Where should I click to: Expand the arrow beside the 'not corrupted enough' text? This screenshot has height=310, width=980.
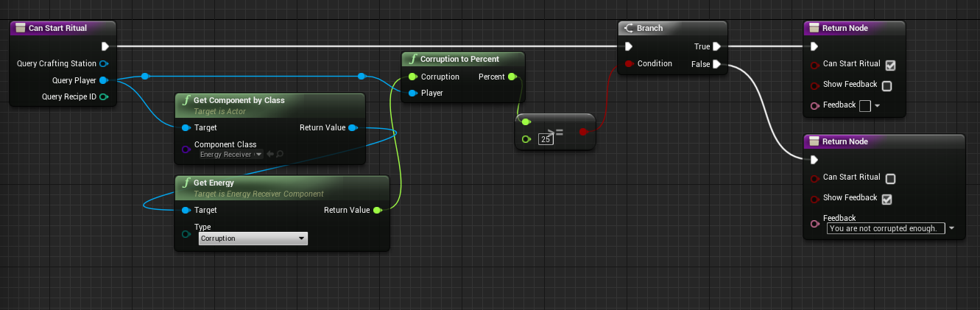(952, 229)
